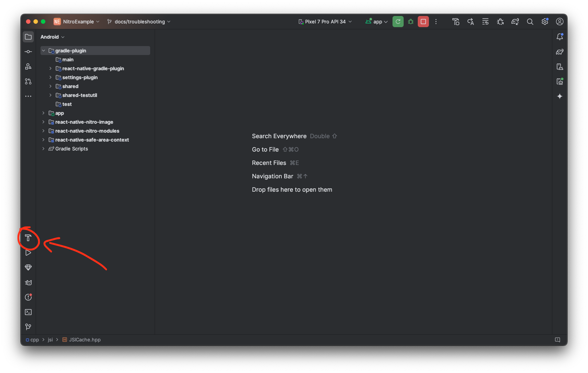
Task: Toggle the Project tool window
Action: pyautogui.click(x=28, y=37)
